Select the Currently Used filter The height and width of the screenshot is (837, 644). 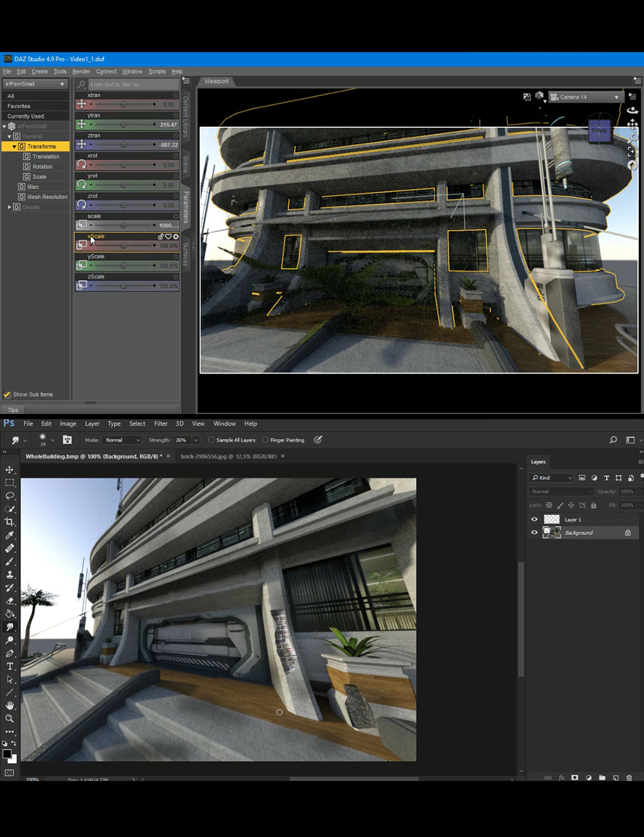point(35,117)
